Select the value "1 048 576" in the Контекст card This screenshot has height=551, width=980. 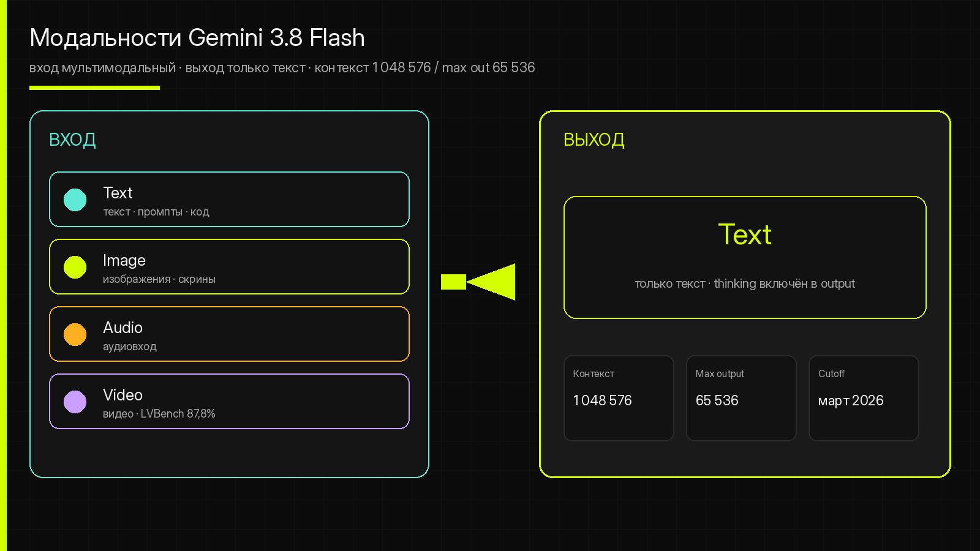(x=602, y=400)
